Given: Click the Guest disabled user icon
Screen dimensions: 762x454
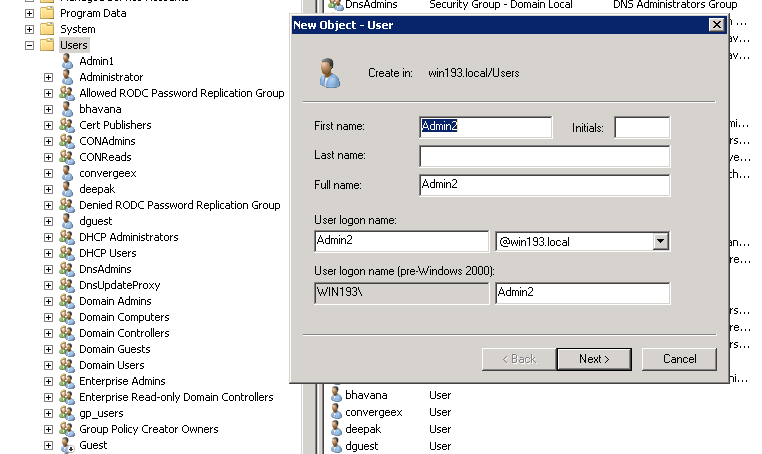Looking at the screenshot, I should [x=67, y=446].
